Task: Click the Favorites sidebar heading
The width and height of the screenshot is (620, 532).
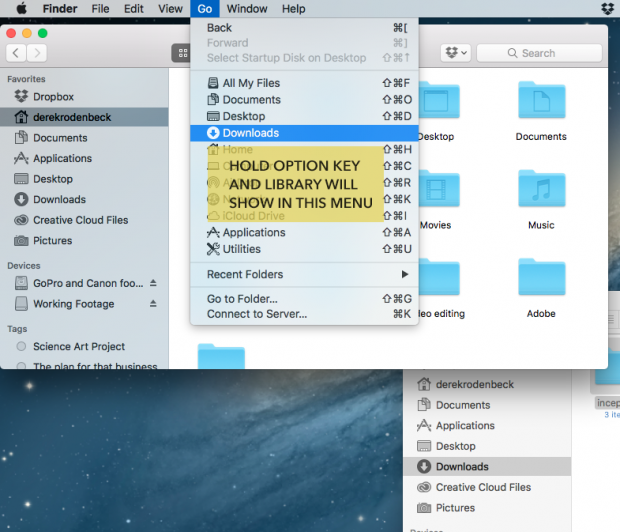Action: pyautogui.click(x=26, y=79)
